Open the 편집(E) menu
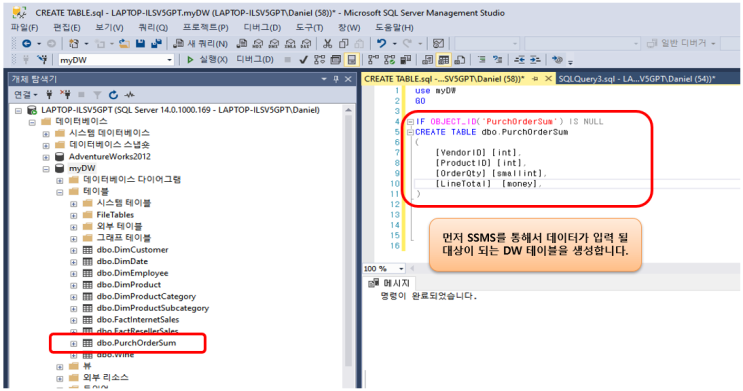The width and height of the screenshot is (743, 391). [66, 27]
